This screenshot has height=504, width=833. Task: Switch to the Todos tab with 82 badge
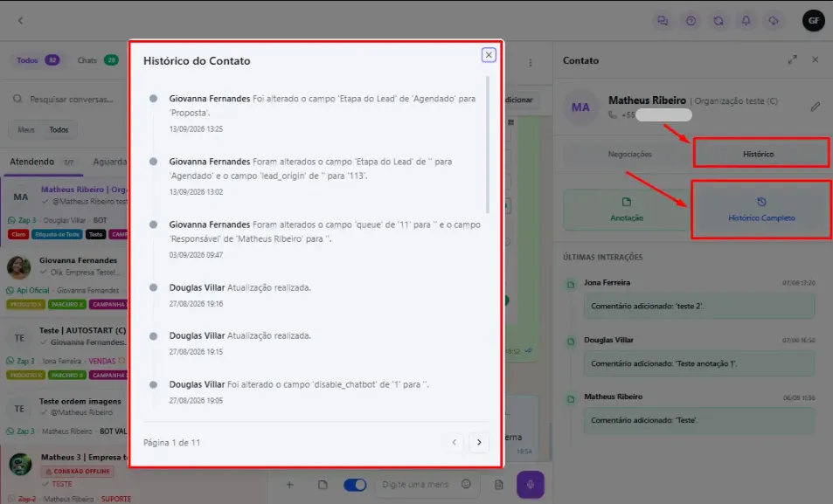click(x=37, y=60)
